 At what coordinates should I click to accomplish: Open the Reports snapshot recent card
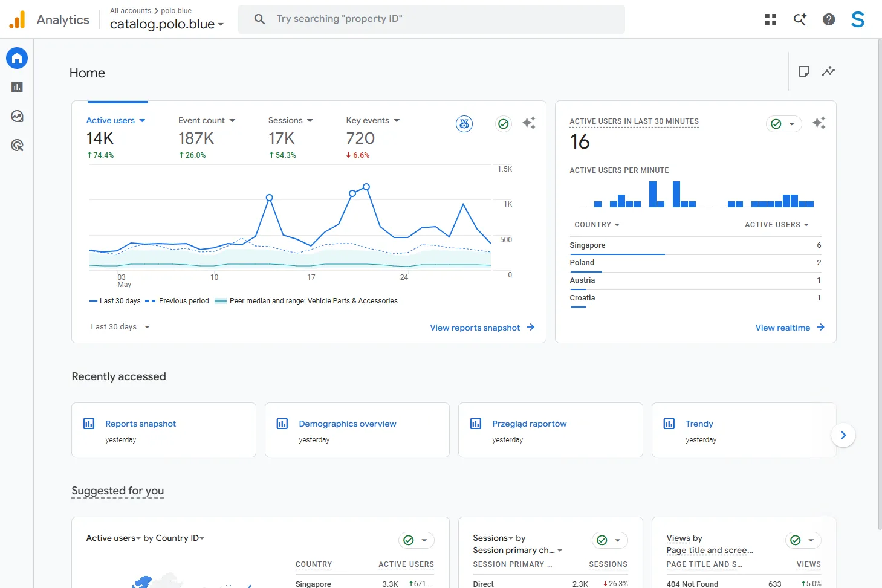pyautogui.click(x=164, y=430)
